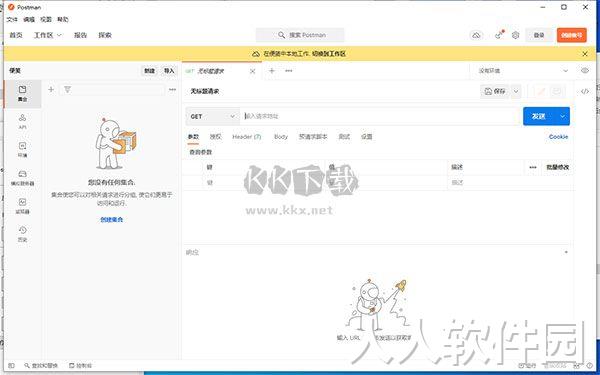The height and width of the screenshot is (375, 600).
Task: Open the sidebar three-dot options menu
Action: tap(172, 90)
